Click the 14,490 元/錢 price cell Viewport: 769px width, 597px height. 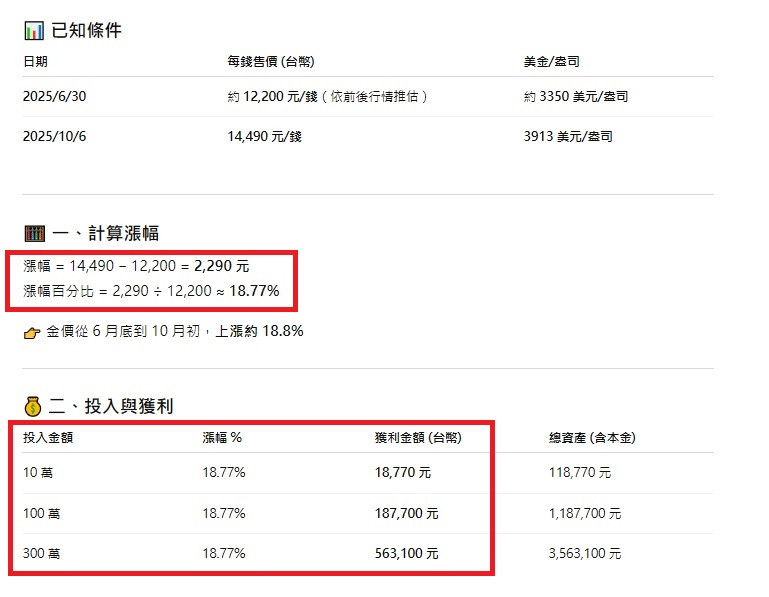coord(264,136)
